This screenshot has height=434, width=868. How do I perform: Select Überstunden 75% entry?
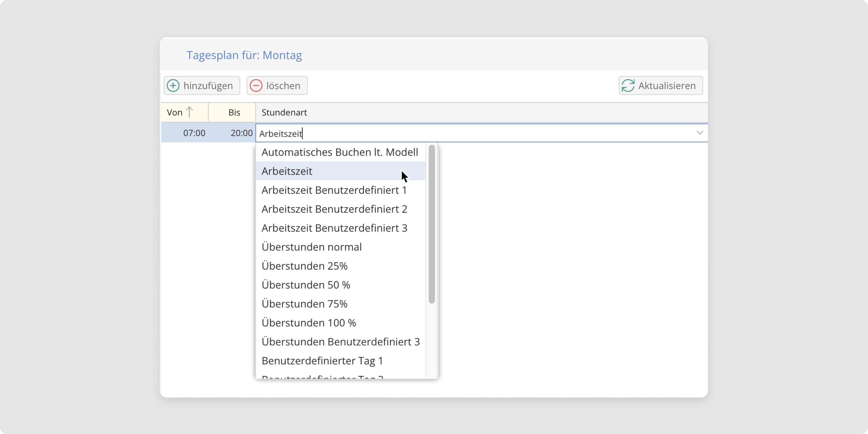tap(304, 304)
